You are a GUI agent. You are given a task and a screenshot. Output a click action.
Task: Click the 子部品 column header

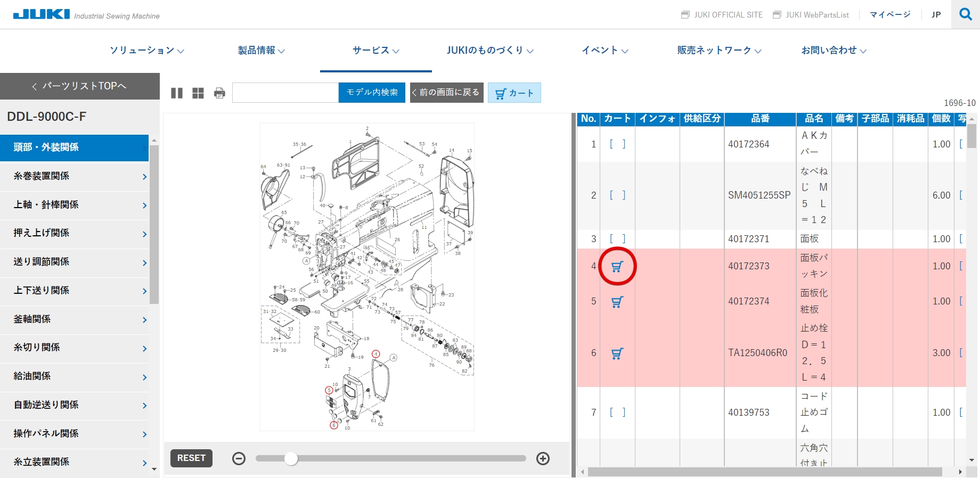pyautogui.click(x=876, y=119)
